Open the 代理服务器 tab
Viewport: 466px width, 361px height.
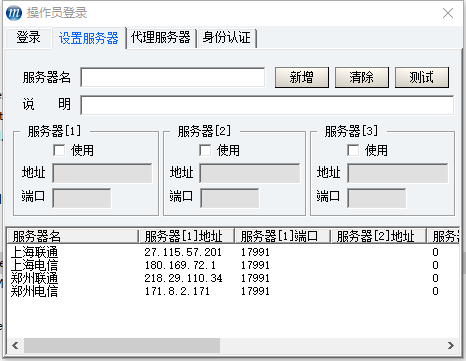point(161,37)
